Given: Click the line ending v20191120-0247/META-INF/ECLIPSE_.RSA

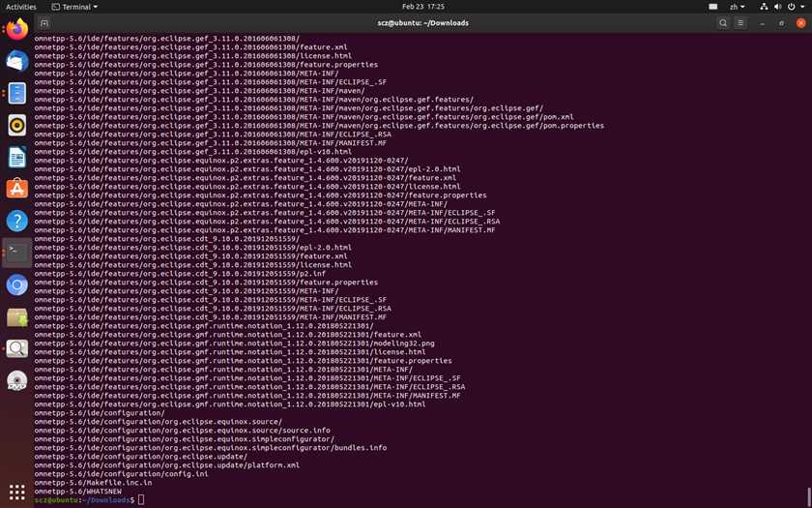Looking at the screenshot, I should point(267,222).
